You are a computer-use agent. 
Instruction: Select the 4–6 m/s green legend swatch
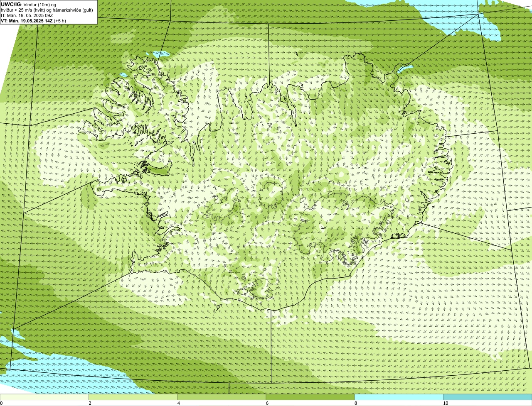[222, 397]
